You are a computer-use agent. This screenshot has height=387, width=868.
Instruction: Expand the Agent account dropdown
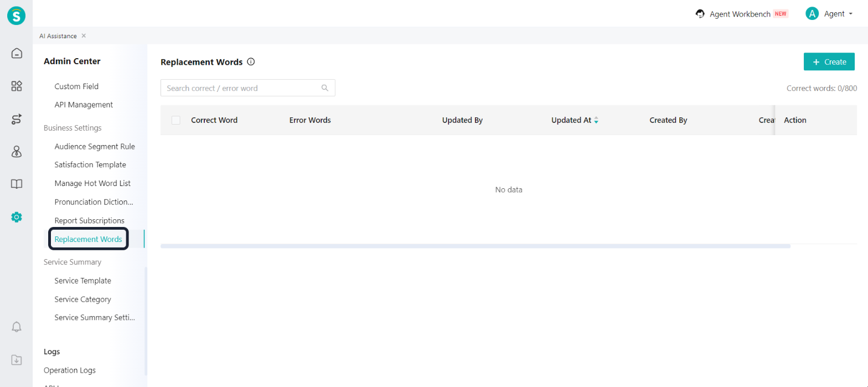829,14
